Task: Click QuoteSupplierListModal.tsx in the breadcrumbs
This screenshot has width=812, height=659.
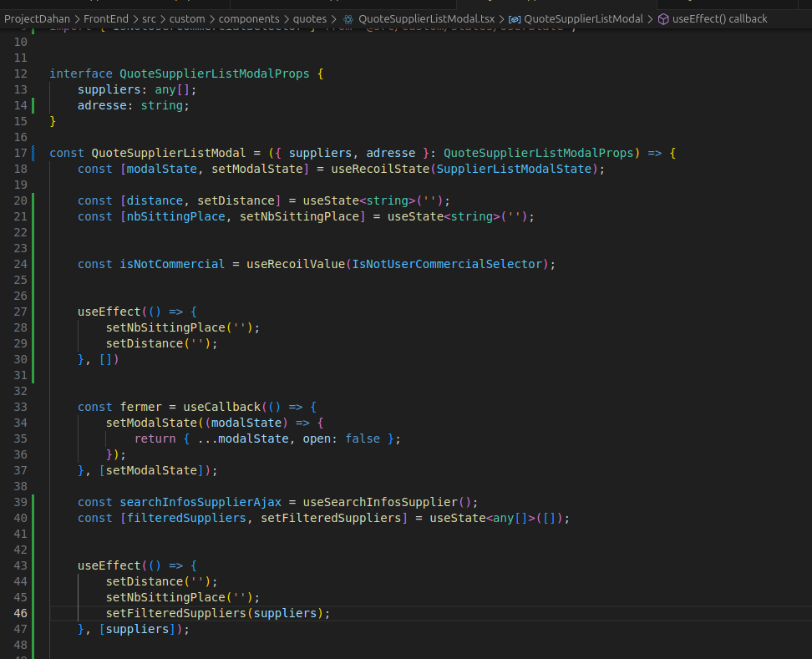Action: point(426,18)
